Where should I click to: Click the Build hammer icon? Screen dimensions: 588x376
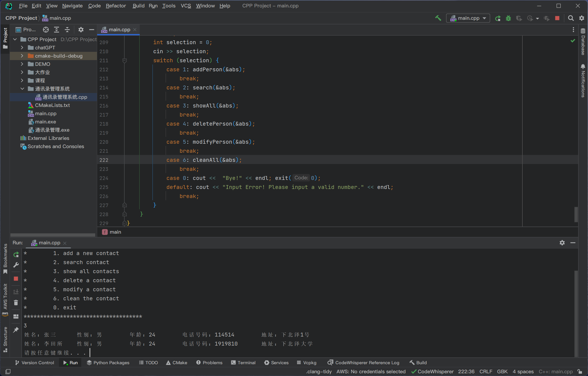(x=438, y=18)
